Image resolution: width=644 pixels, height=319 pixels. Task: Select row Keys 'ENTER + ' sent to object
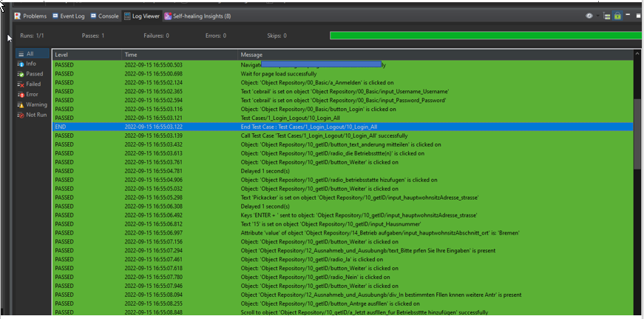[x=343, y=215]
